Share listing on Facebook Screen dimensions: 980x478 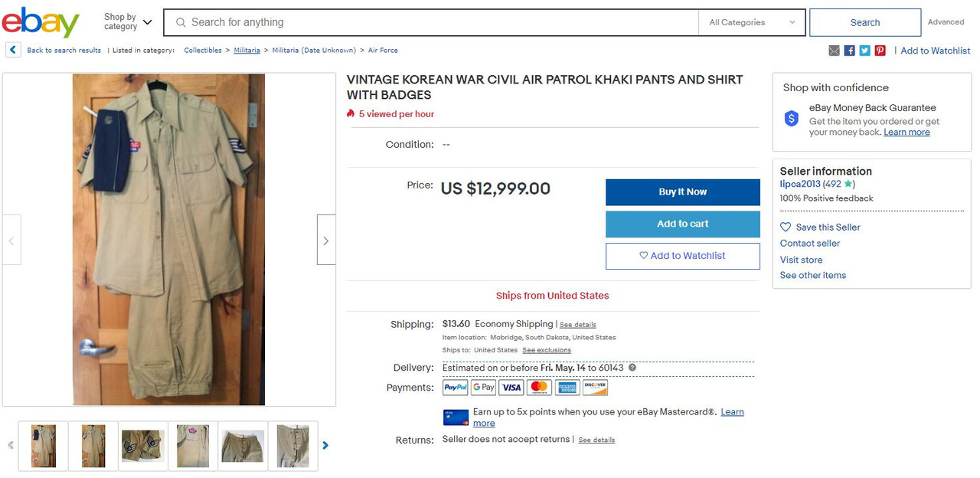(849, 51)
